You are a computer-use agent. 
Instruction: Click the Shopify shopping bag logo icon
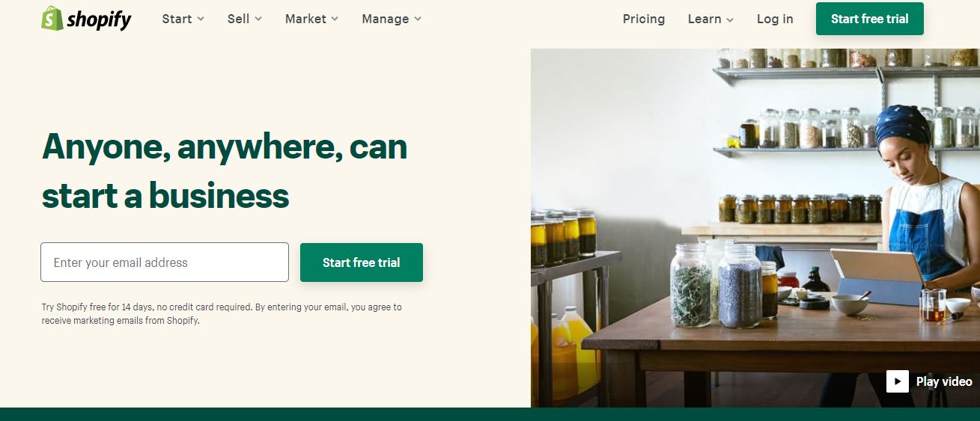coord(52,19)
